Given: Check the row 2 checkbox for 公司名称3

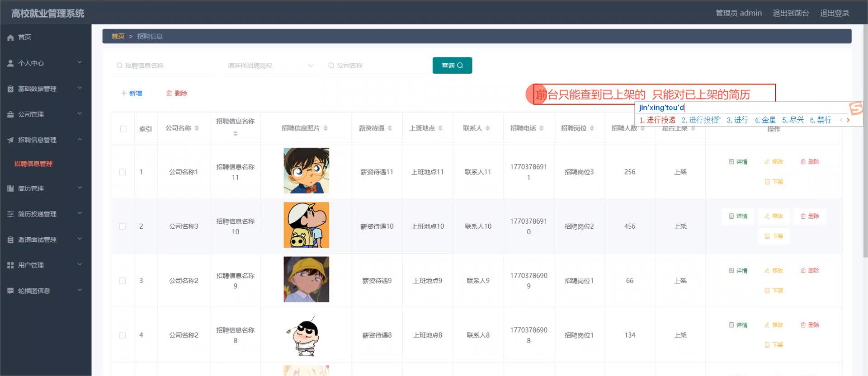Looking at the screenshot, I should [x=123, y=226].
